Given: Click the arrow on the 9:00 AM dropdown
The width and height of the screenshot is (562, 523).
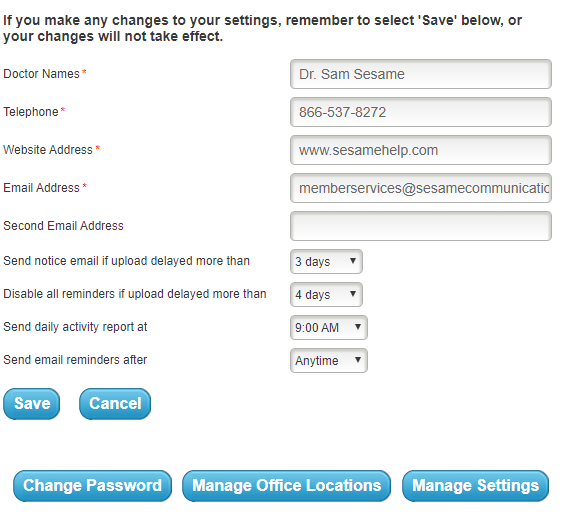Looking at the screenshot, I should [358, 327].
